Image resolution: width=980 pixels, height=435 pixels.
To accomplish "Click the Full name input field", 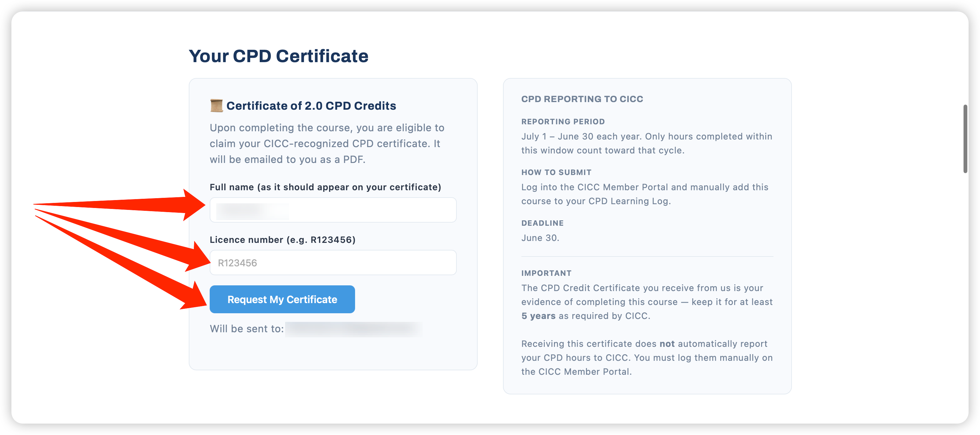I will coord(333,210).
